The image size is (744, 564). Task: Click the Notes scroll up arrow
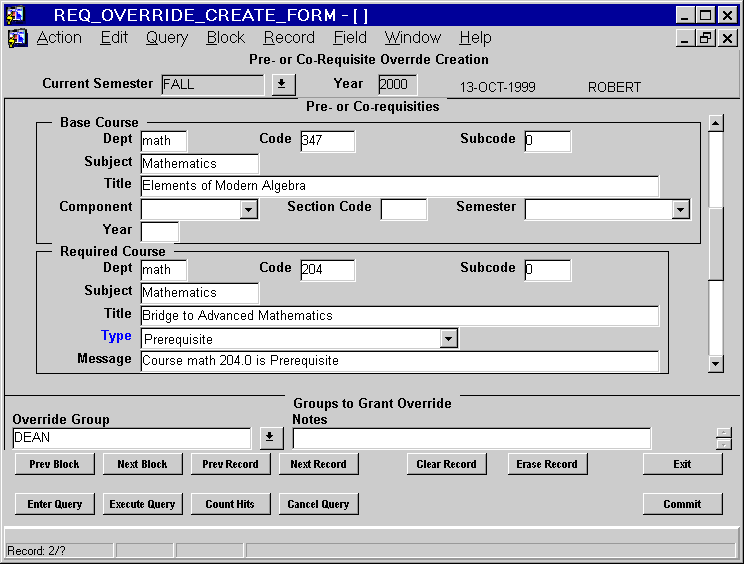724,433
